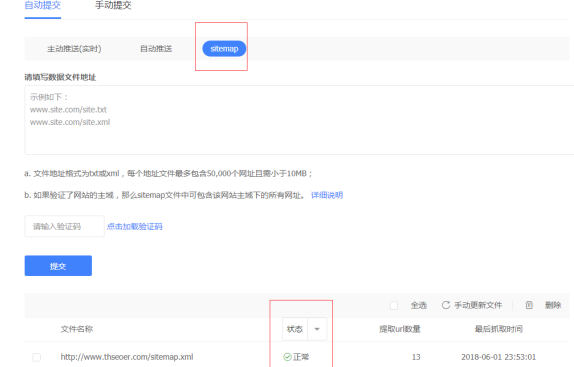
Task: Tick the 全选 checkbox
Action: tap(394, 306)
